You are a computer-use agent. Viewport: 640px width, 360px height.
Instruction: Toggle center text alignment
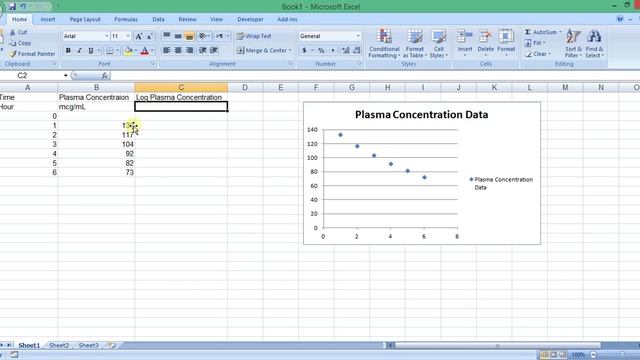178,50
